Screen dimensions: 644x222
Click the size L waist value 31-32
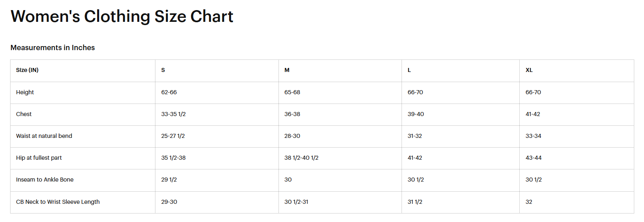click(x=414, y=136)
